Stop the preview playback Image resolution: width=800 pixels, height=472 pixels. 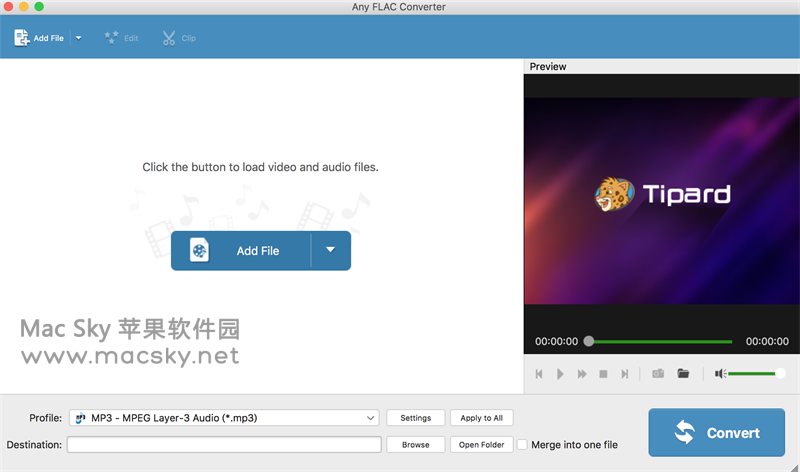603,374
